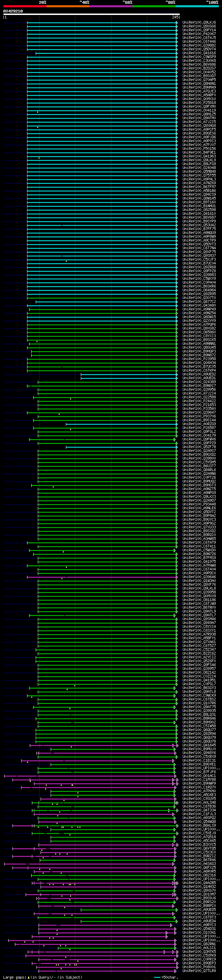This screenshot has width=222, height=980.
Task: Open the UniRef100_O81186 hit
Action: click(199, 600)
